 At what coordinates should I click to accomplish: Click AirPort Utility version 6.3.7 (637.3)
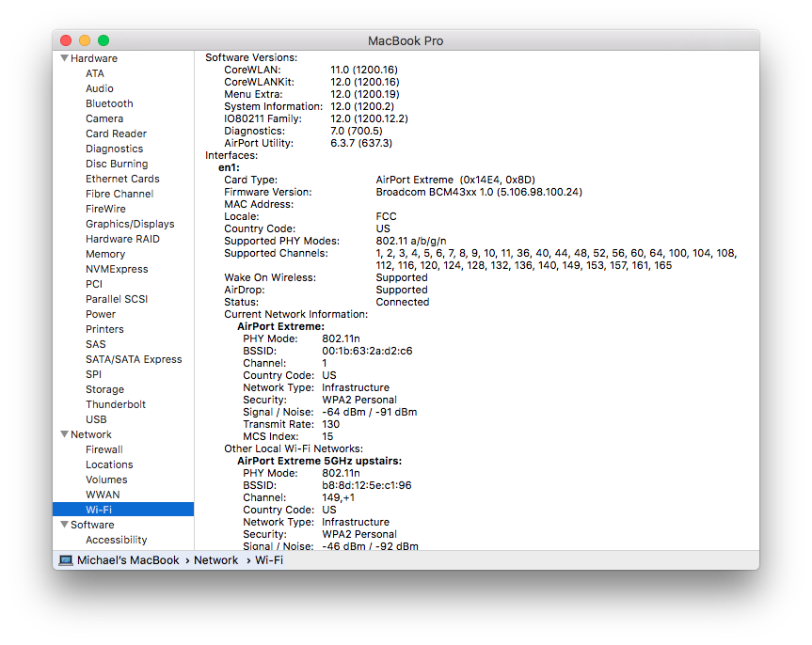(361, 143)
